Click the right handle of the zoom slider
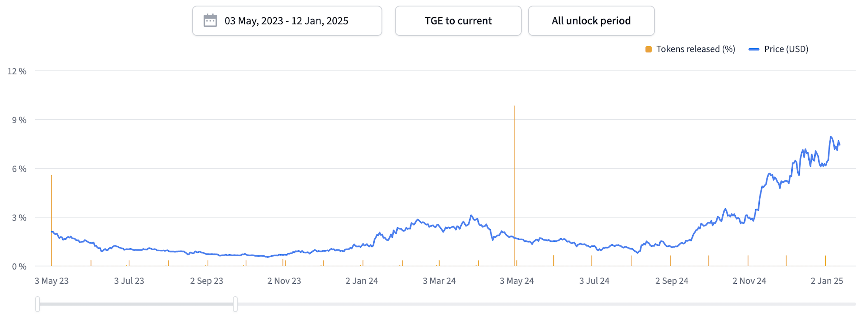Viewport: 868px width, 317px height. point(236,303)
